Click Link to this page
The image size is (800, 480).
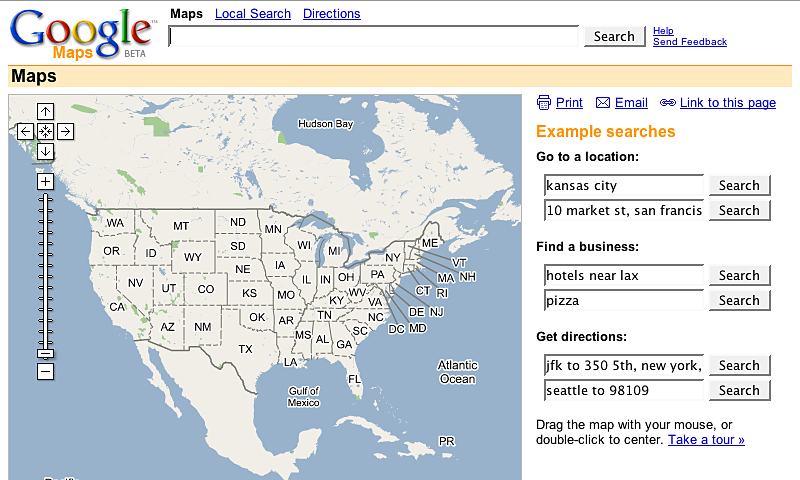[x=728, y=103]
